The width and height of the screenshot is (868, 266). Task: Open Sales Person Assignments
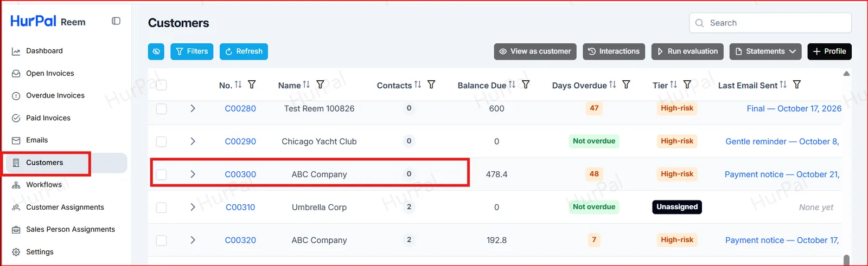pos(71,229)
